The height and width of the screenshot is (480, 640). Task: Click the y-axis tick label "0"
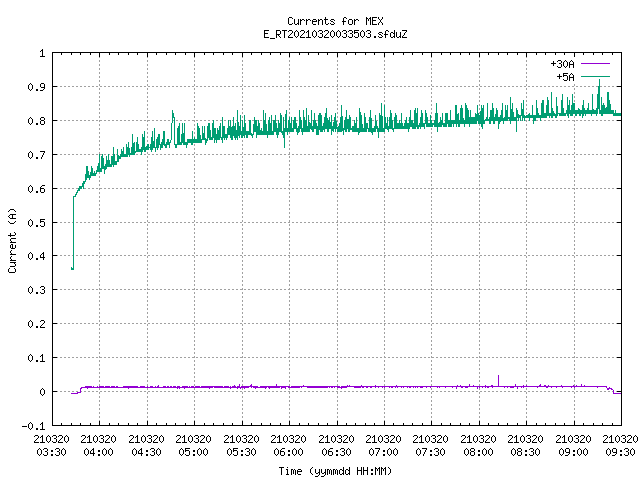(42, 392)
